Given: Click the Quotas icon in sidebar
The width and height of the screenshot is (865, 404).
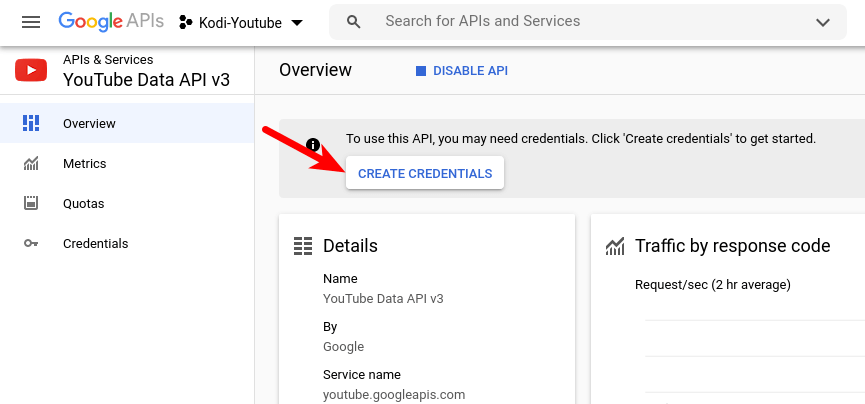Looking at the screenshot, I should [31, 203].
